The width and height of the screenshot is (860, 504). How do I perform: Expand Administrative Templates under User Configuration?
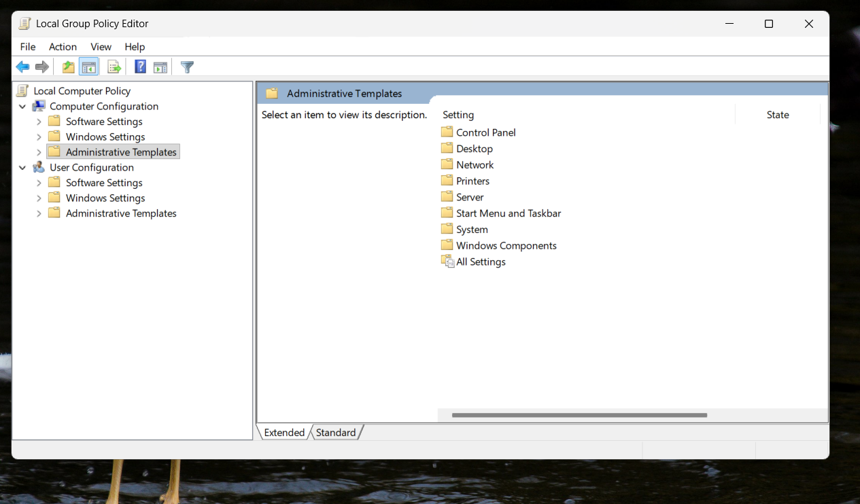click(39, 213)
